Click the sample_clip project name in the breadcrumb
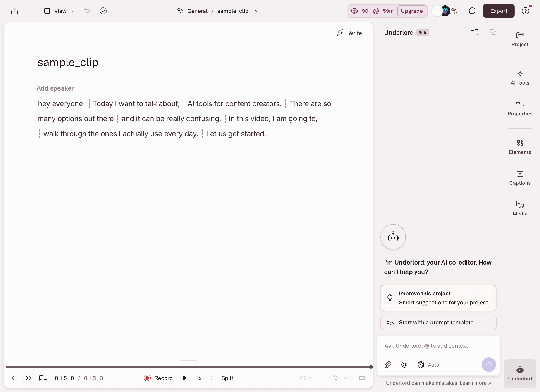The width and height of the screenshot is (540, 392). click(233, 11)
